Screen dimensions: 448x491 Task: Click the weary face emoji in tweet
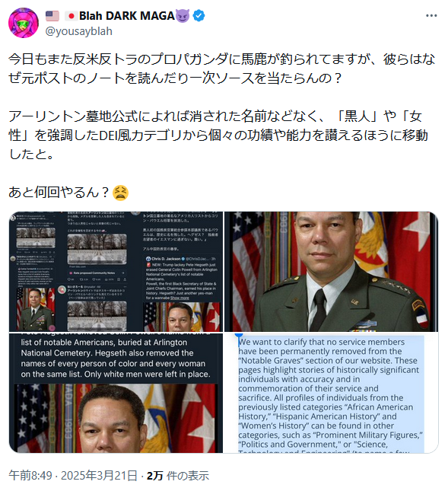(x=120, y=193)
